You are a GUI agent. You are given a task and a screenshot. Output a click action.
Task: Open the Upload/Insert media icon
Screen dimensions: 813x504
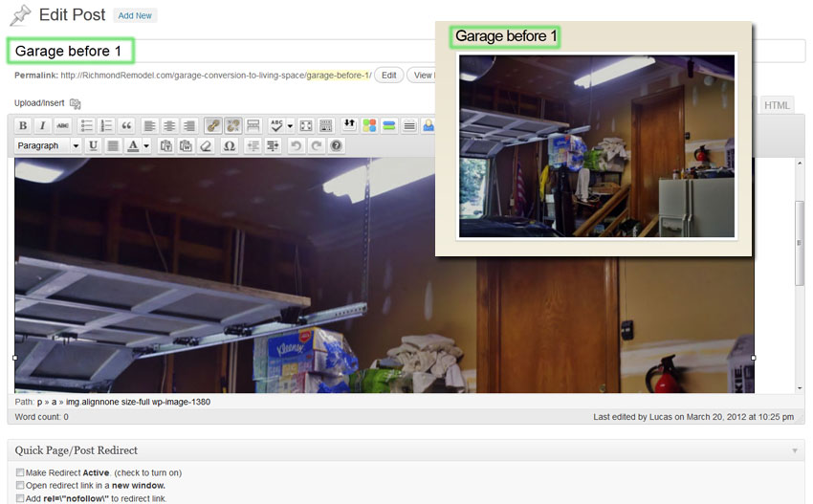click(76, 103)
